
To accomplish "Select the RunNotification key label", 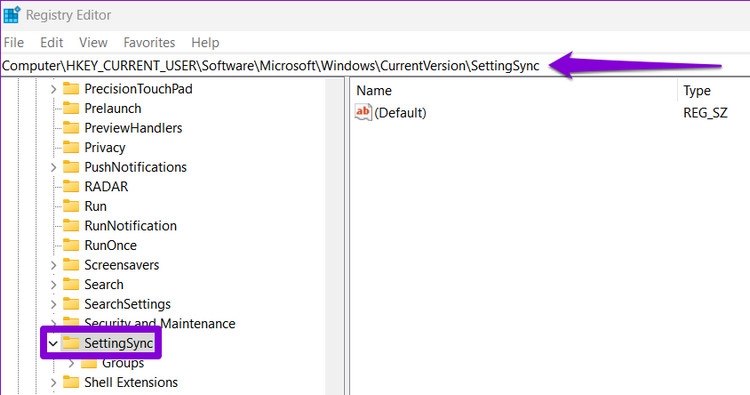I will pyautogui.click(x=131, y=226).
